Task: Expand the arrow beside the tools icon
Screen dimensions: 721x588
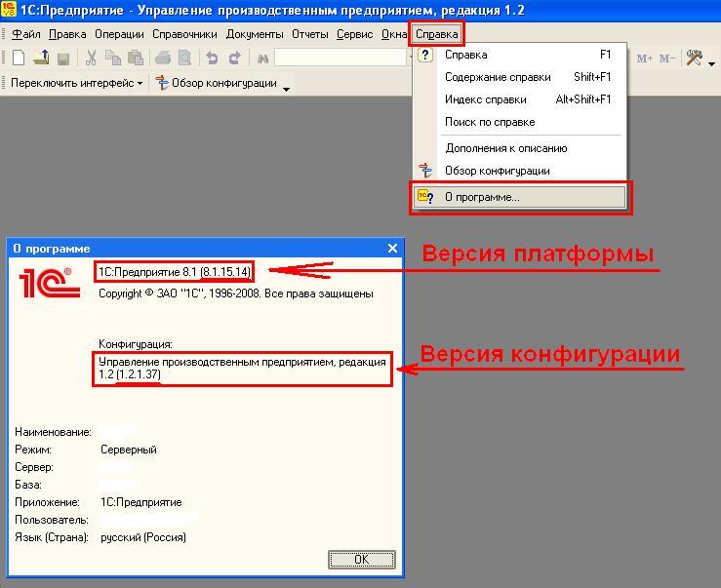Action: pyautogui.click(x=711, y=64)
